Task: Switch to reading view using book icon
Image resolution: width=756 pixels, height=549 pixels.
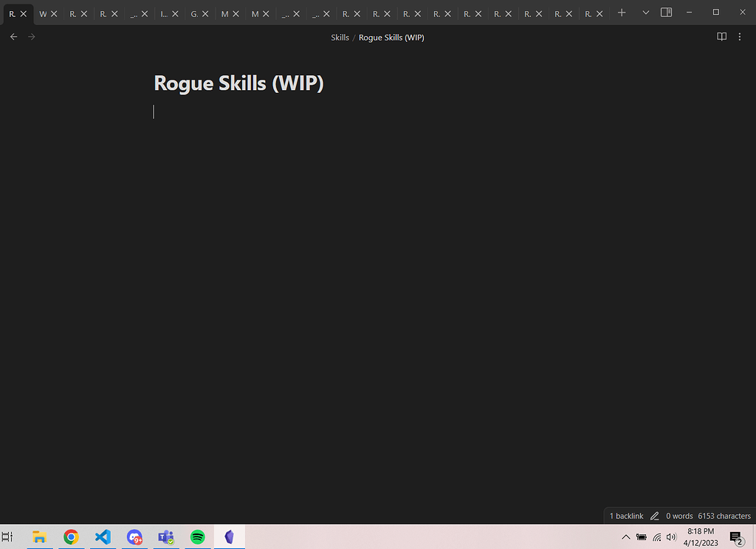Action: [722, 37]
